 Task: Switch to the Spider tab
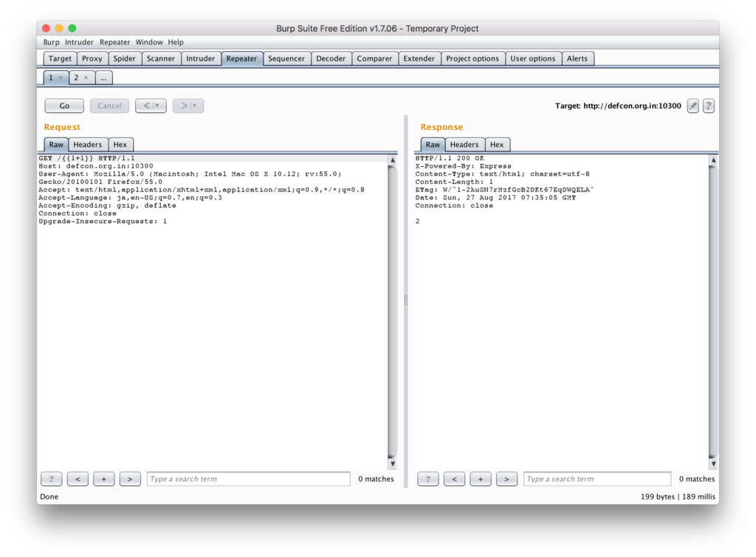pyautogui.click(x=124, y=58)
